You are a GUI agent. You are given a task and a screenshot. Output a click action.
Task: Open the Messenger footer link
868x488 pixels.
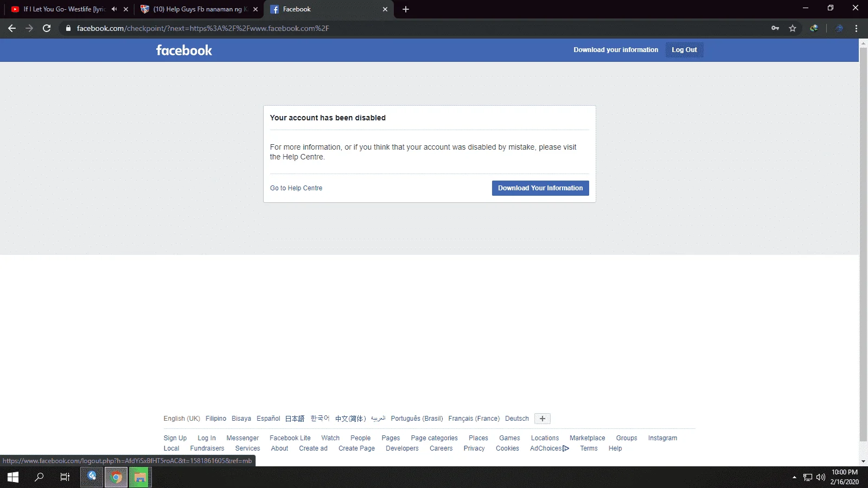[x=242, y=438]
